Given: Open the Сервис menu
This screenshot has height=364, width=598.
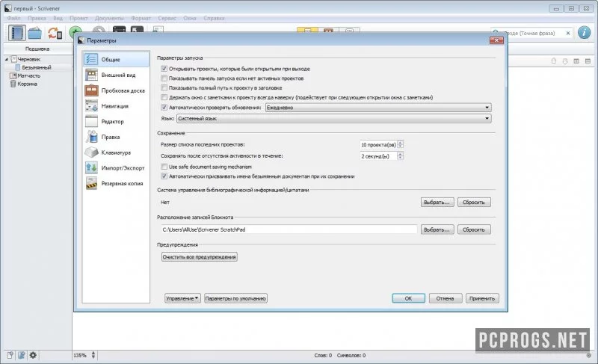Looking at the screenshot, I should (x=167, y=18).
